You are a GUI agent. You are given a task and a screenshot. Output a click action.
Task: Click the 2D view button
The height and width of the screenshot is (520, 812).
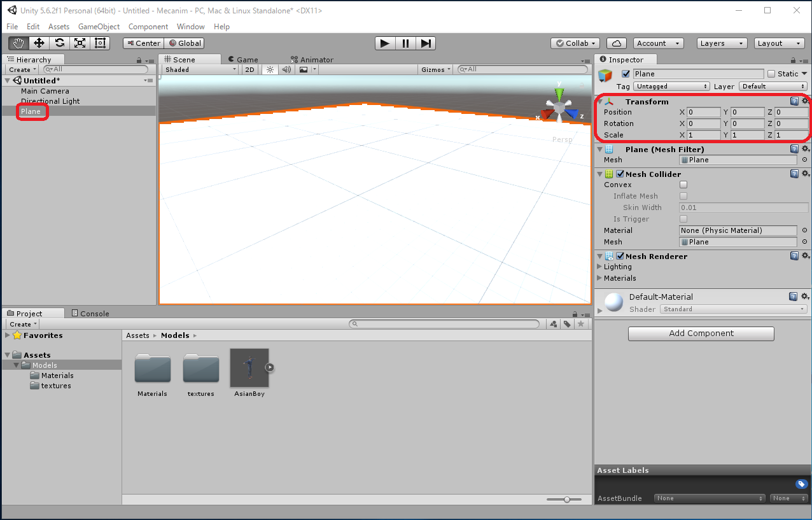250,69
